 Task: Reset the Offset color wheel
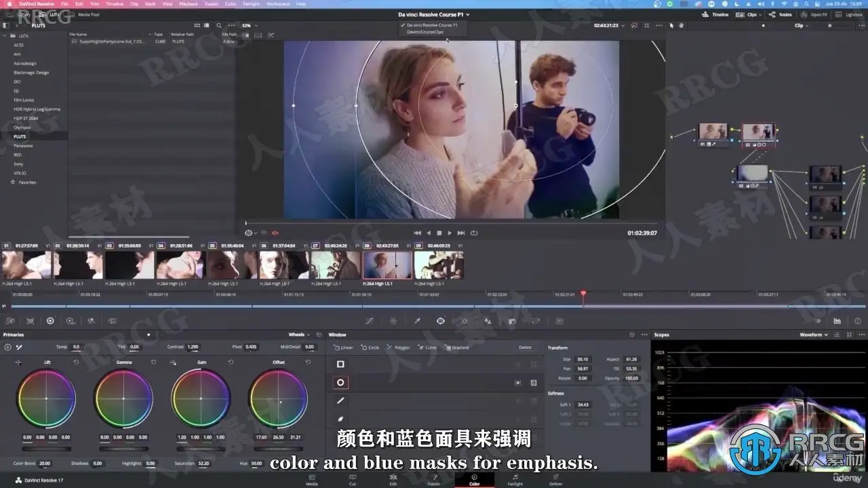click(308, 362)
